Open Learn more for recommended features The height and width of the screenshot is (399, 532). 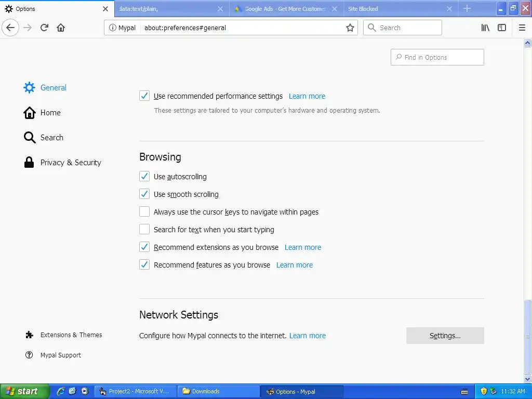click(x=294, y=265)
